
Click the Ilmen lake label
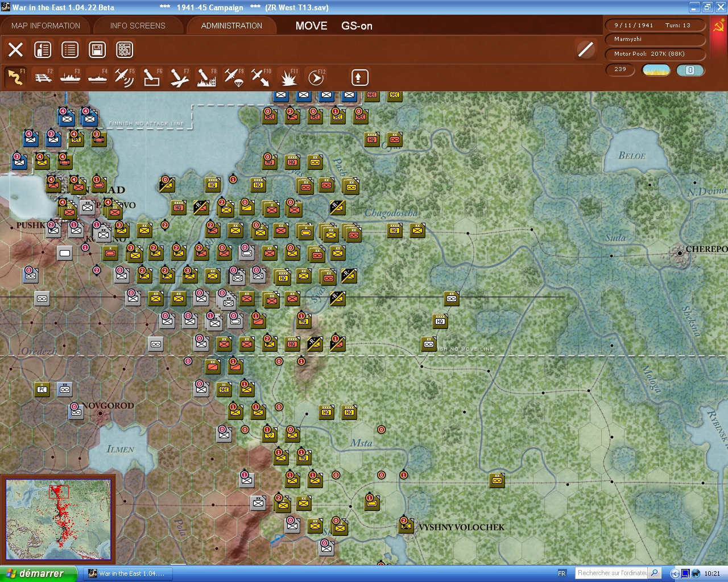pyautogui.click(x=121, y=449)
